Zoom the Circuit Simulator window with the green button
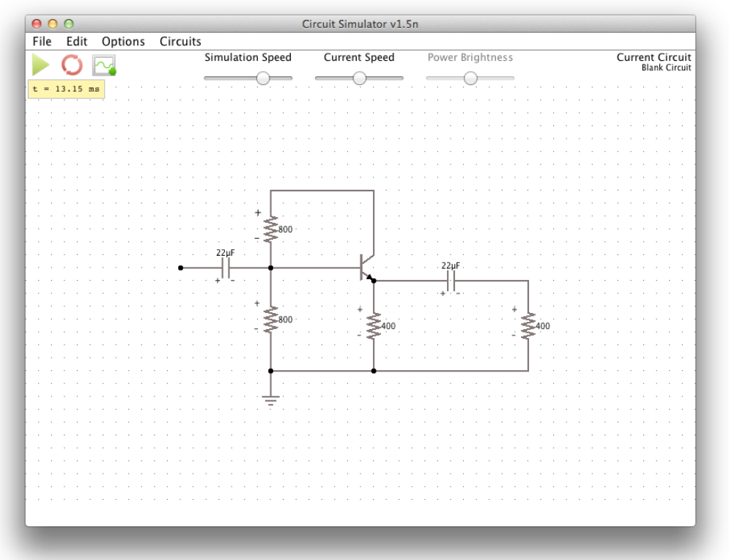Screen dimensions: 729x560 [69, 23]
